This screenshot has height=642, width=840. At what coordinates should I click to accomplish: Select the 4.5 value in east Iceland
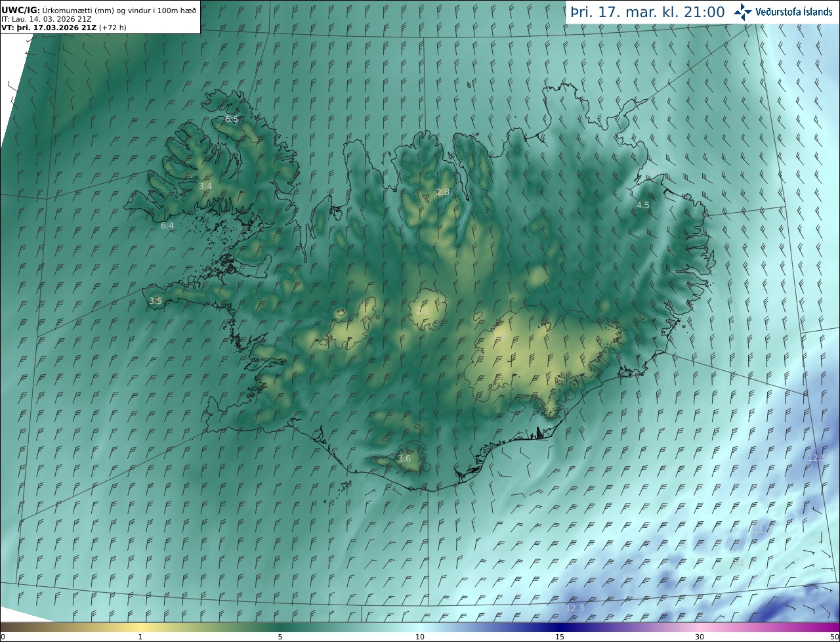(643, 205)
